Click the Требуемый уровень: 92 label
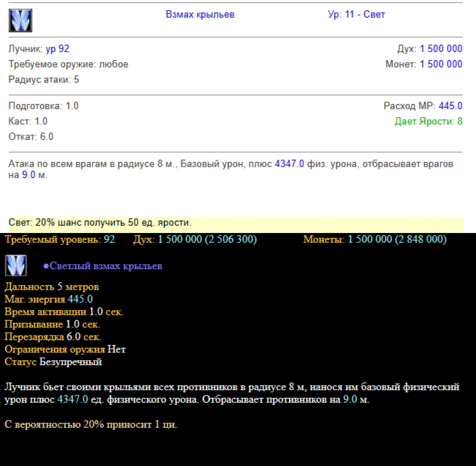This screenshot has width=476, height=466. [x=59, y=239]
